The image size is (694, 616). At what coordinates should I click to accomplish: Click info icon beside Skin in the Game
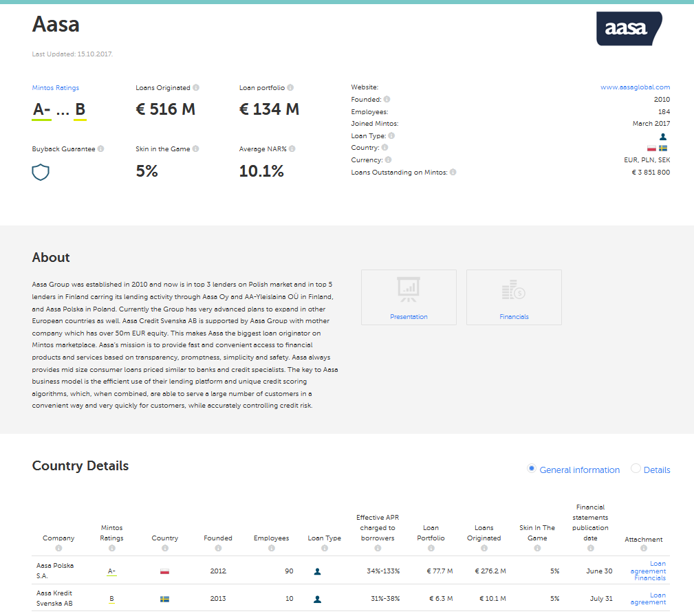click(196, 149)
